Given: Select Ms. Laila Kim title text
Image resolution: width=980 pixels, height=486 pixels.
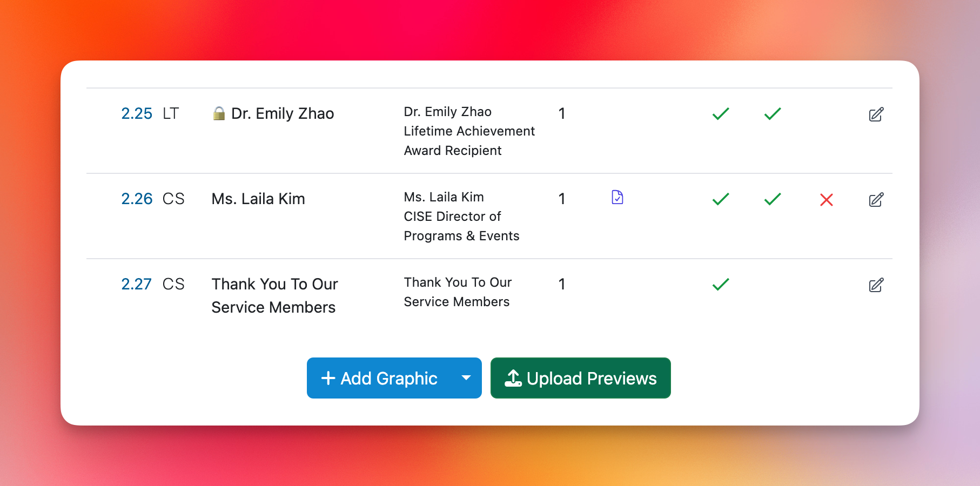Looking at the screenshot, I should coord(258,199).
